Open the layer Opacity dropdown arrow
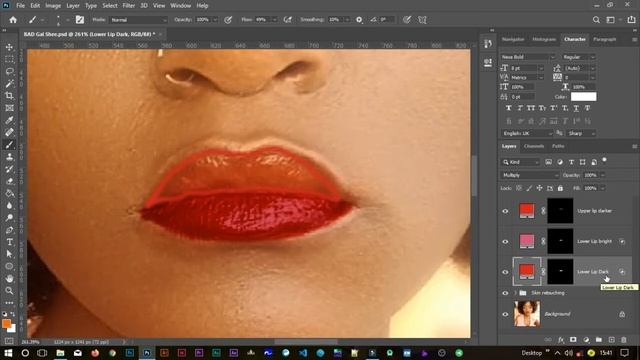This screenshot has height=360, width=640. (x=603, y=175)
